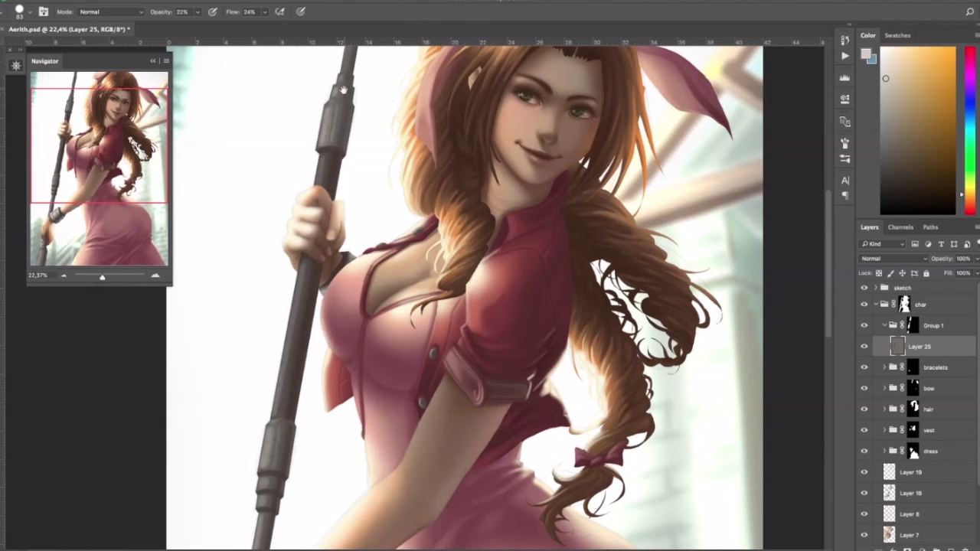Hide the bracelets group

[x=864, y=367]
